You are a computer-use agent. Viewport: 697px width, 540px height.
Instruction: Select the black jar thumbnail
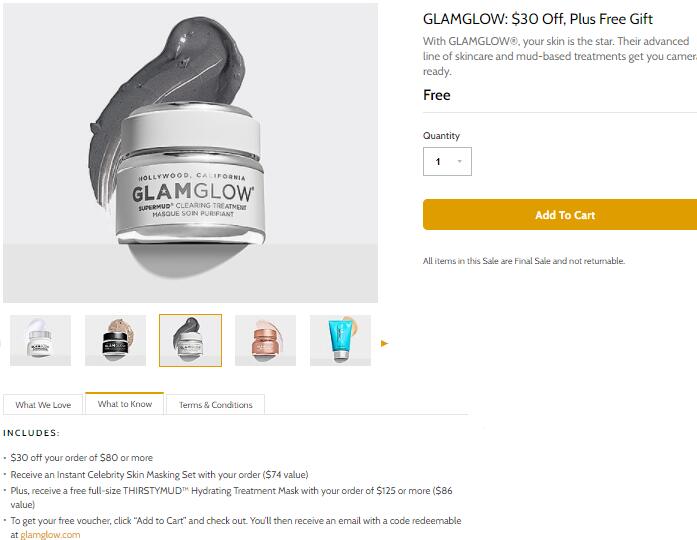tap(115, 340)
